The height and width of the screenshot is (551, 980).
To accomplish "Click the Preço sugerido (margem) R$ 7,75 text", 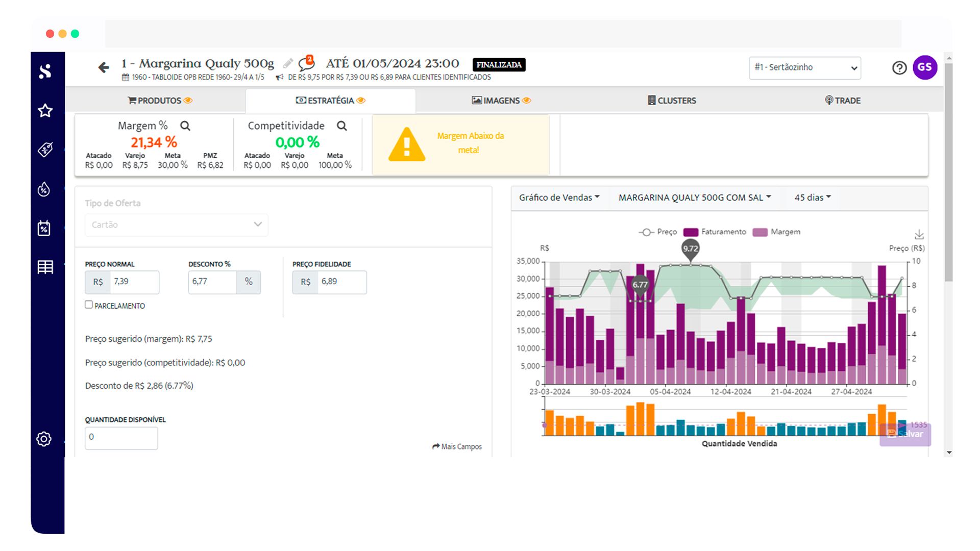I will pyautogui.click(x=149, y=339).
